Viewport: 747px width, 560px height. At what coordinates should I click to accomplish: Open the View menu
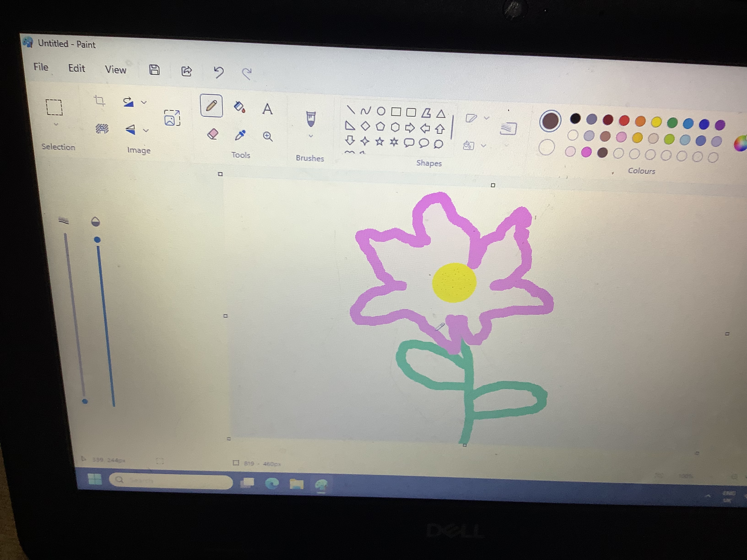[116, 70]
